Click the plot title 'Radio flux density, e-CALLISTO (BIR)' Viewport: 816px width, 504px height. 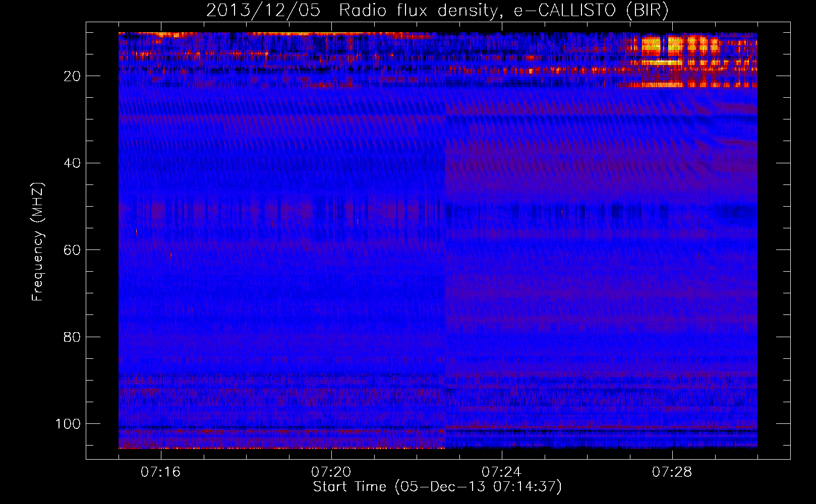503,11
